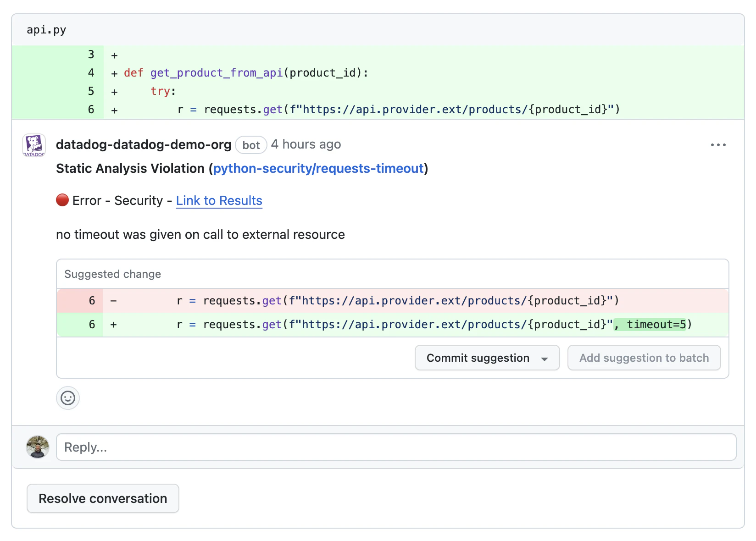This screenshot has width=756, height=541.
Task: Click line number 3 in the diff
Action: (x=91, y=55)
